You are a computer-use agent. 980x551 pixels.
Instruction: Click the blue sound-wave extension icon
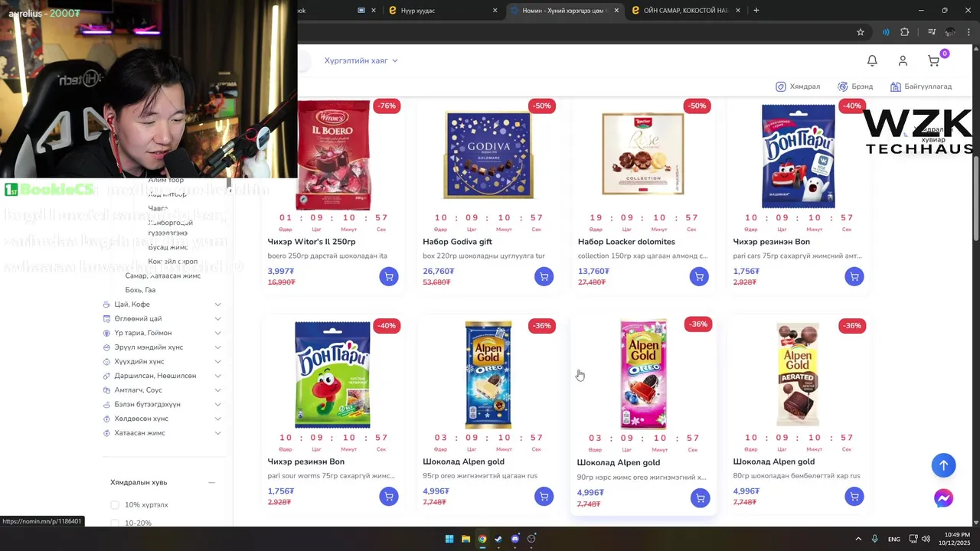(x=886, y=32)
